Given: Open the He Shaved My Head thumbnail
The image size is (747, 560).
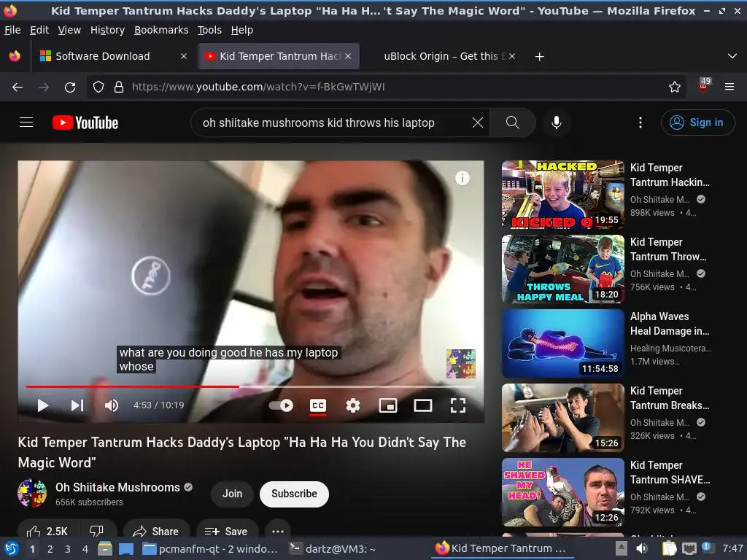Looking at the screenshot, I should 562,492.
